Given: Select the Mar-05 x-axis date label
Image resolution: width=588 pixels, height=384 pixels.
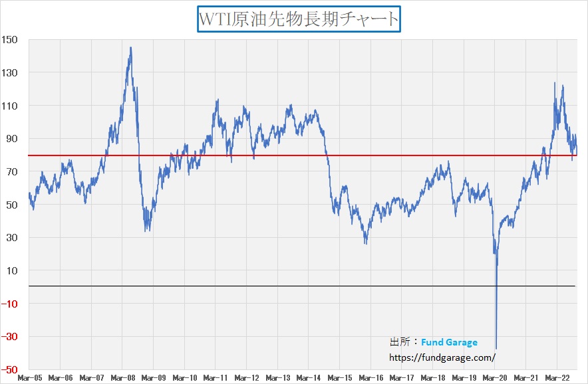Looking at the screenshot, I should (x=29, y=378).
